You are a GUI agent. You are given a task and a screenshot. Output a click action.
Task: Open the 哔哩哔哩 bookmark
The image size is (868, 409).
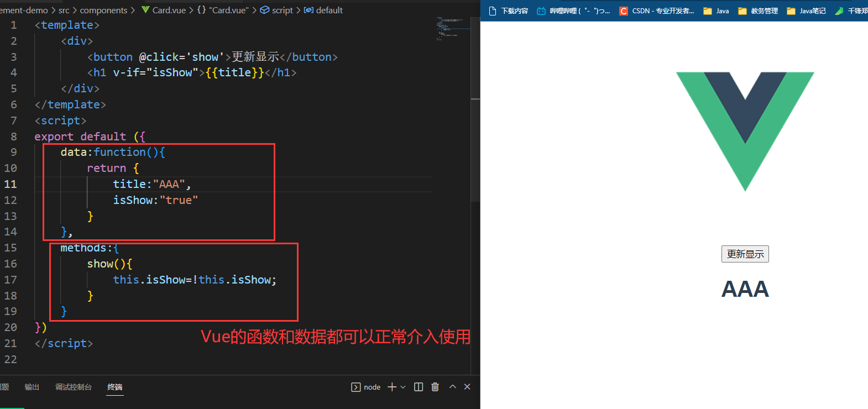point(573,11)
